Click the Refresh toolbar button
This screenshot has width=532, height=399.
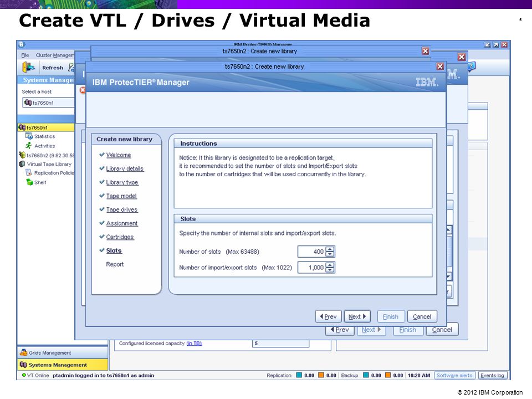53,68
